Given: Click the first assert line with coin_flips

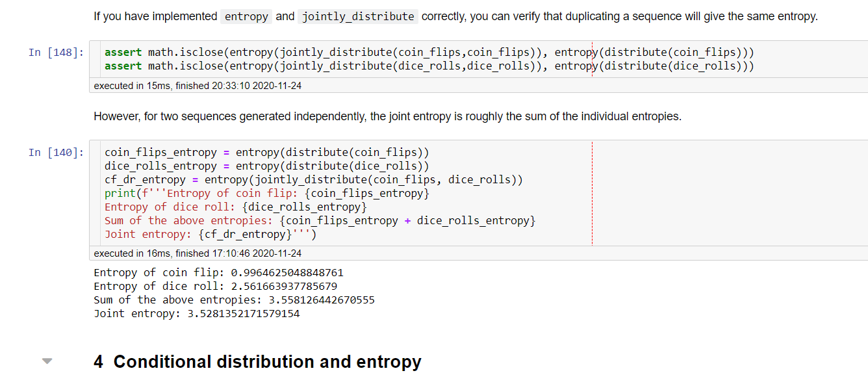Looking at the screenshot, I should (x=429, y=53).
